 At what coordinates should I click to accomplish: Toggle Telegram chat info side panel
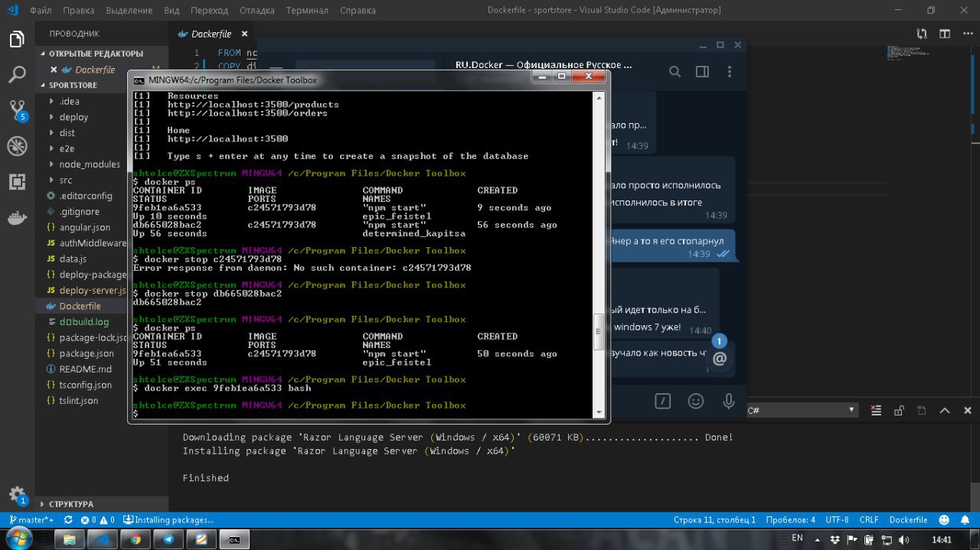pos(702,71)
